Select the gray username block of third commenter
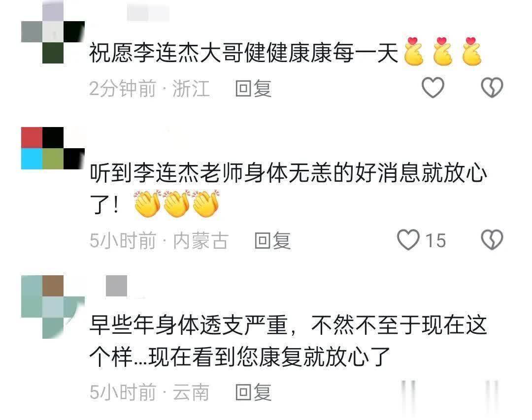This screenshot has height=420, width=532. click(116, 286)
